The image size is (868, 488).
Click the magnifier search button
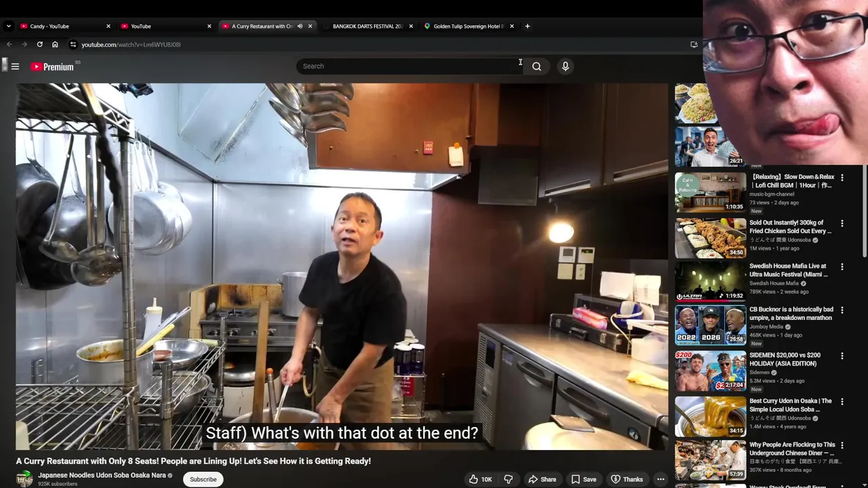tap(536, 66)
